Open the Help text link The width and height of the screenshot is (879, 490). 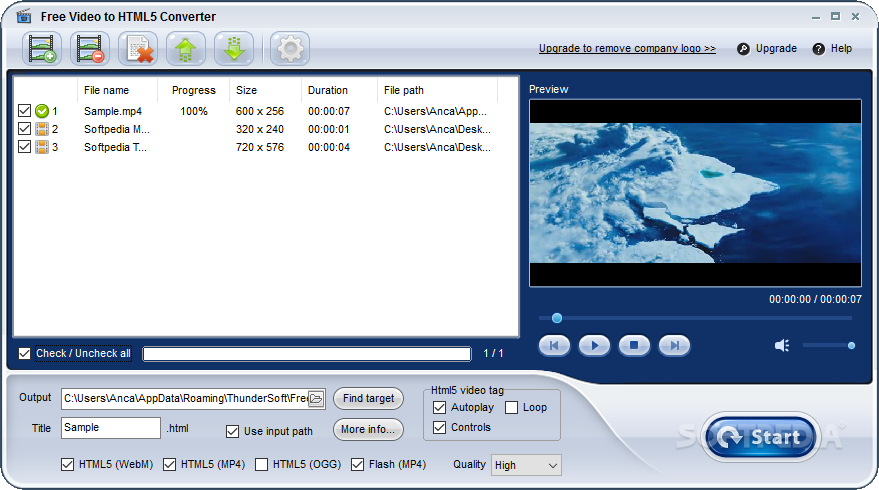pyautogui.click(x=841, y=49)
